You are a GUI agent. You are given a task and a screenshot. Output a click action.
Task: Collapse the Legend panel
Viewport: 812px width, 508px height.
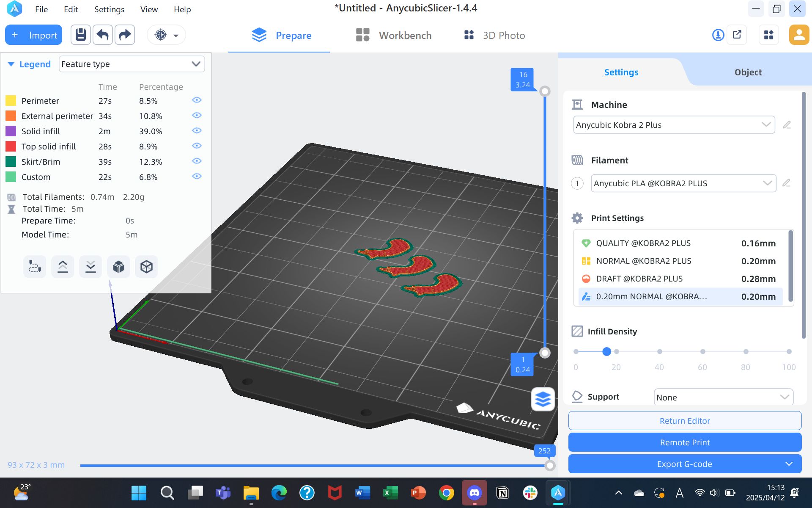tap(11, 64)
